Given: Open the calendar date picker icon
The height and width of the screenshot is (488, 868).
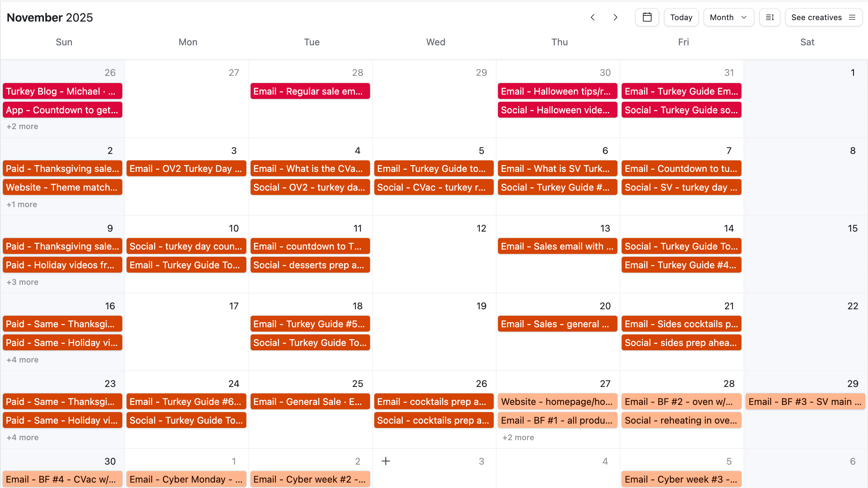Looking at the screenshot, I should click(647, 17).
